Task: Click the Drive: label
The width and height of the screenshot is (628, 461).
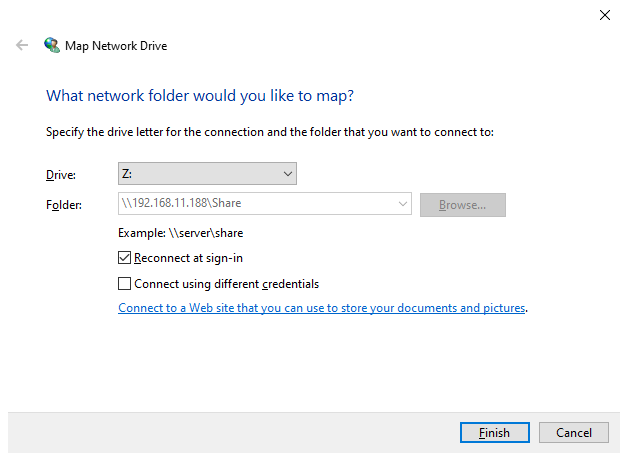Action: 61,175
